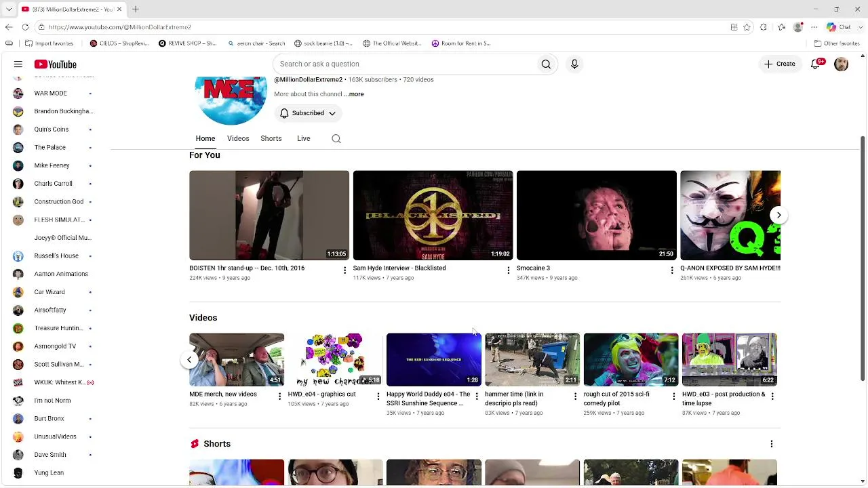868x488 pixels.
Task: Reload the page with refresh icon
Action: tap(25, 27)
